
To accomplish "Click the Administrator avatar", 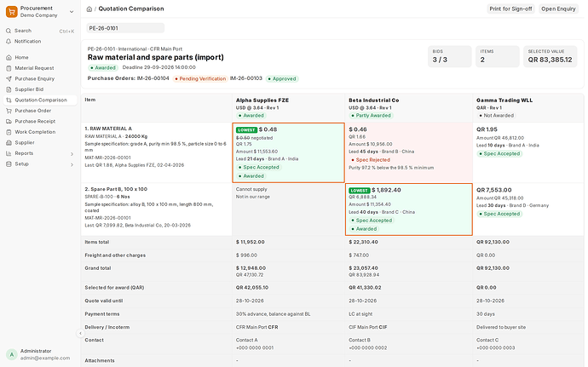I will coord(12,354).
